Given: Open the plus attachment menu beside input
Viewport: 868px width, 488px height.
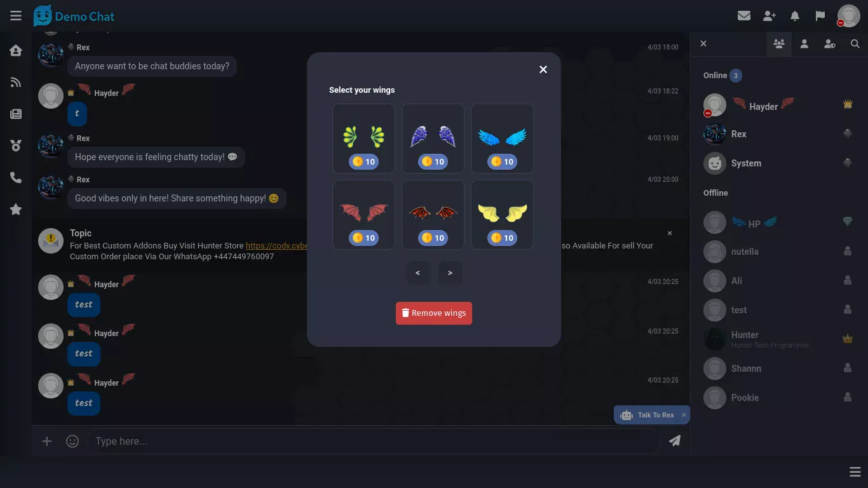Looking at the screenshot, I should tap(46, 441).
